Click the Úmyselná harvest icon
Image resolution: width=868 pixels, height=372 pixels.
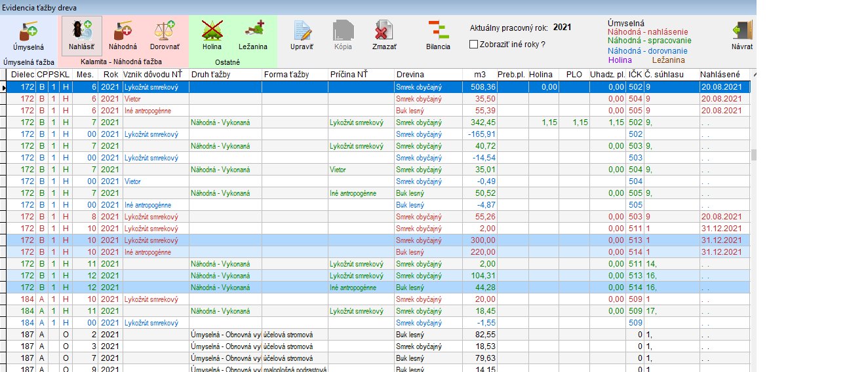pos(28,31)
